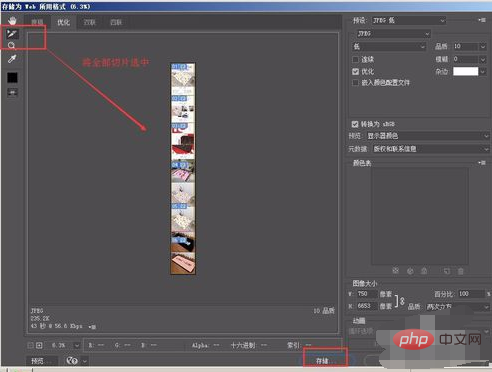This screenshot has height=372, width=492.
Task: Click the browser preview icon
Action: click(x=72, y=361)
